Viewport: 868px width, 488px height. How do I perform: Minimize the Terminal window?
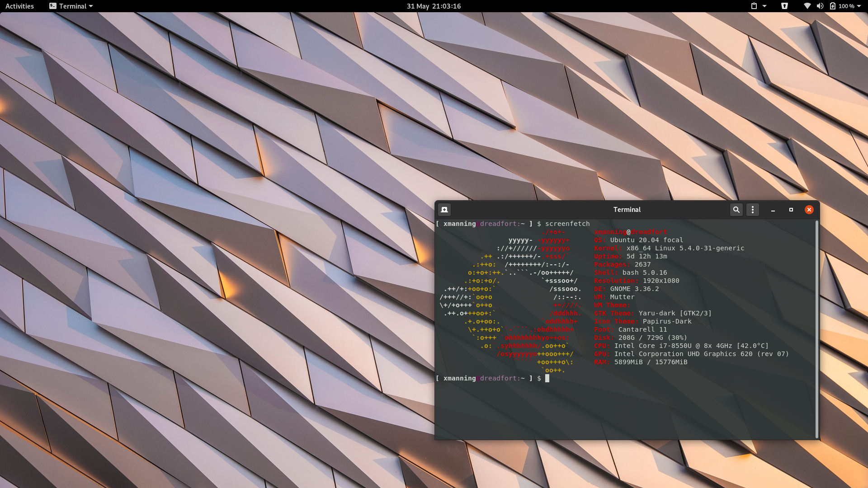773,210
